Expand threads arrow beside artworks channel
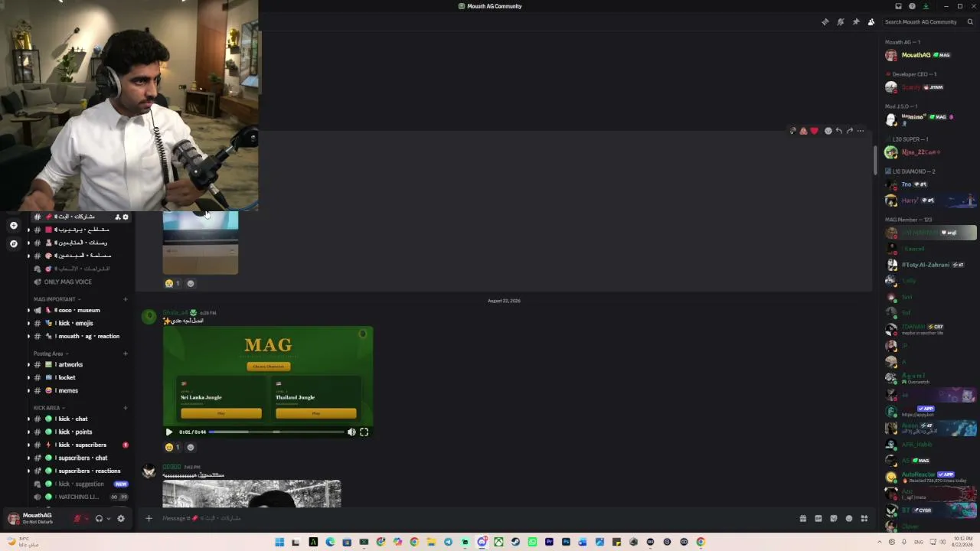Image resolution: width=980 pixels, height=551 pixels. (29, 364)
